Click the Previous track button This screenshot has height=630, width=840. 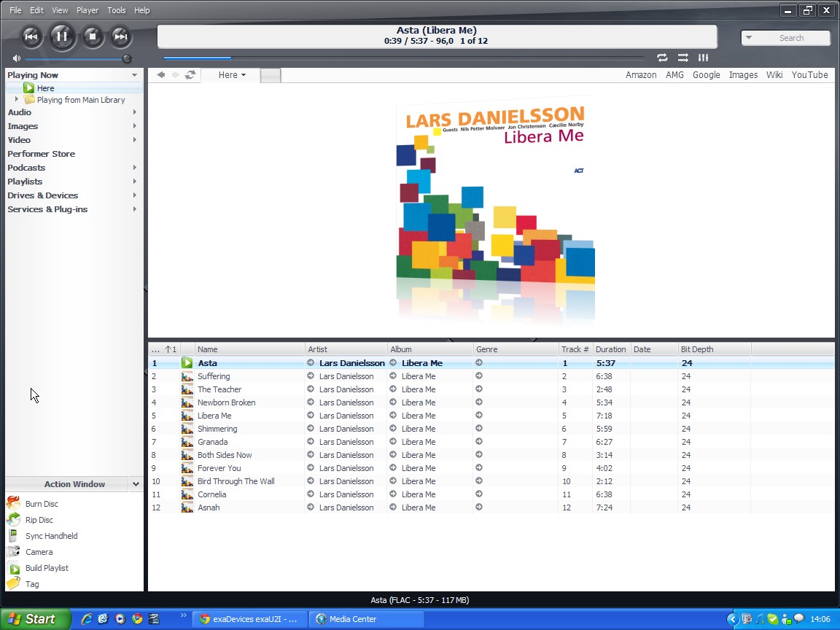coord(31,36)
